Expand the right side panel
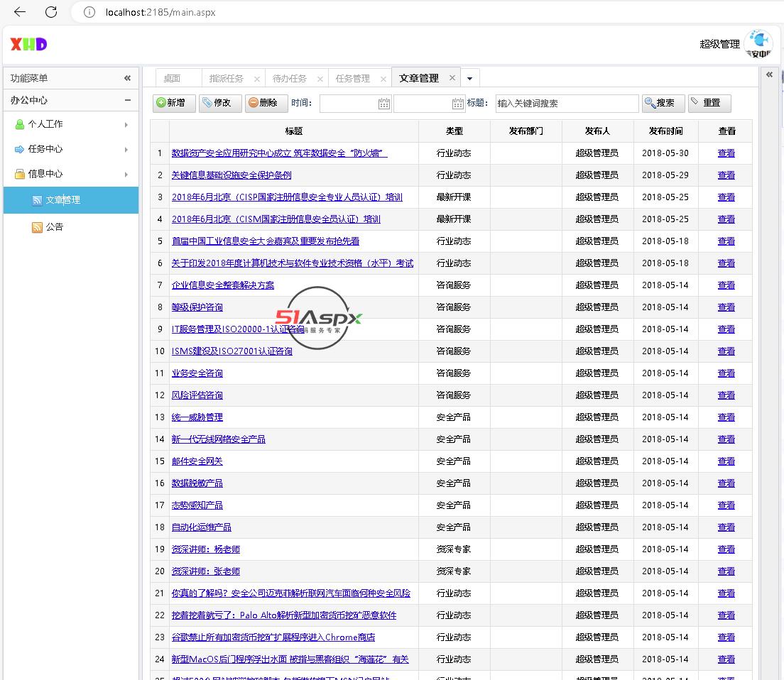This screenshot has height=680, width=784. click(x=769, y=75)
